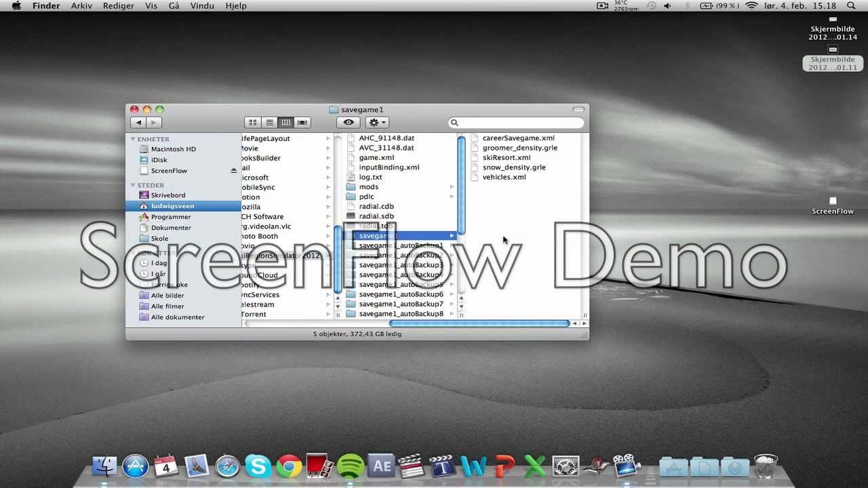This screenshot has height=488, width=868.
Task: Select inputBinding.xml file
Action: 389,167
